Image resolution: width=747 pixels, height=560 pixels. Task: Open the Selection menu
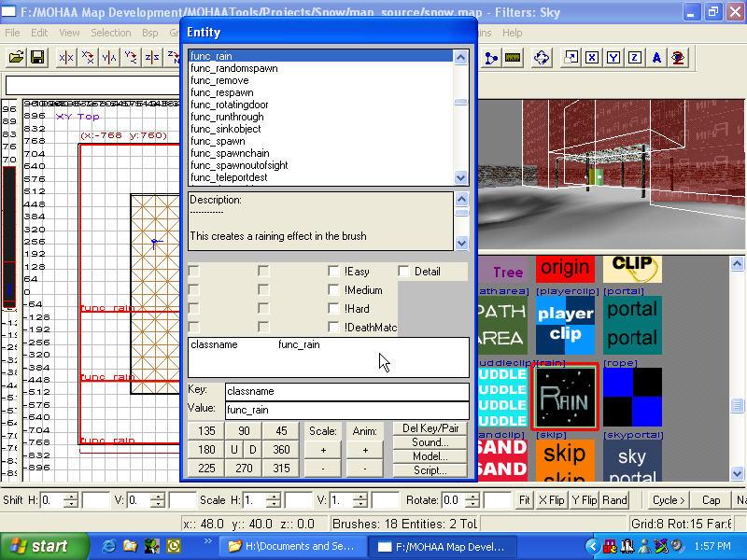[x=110, y=33]
